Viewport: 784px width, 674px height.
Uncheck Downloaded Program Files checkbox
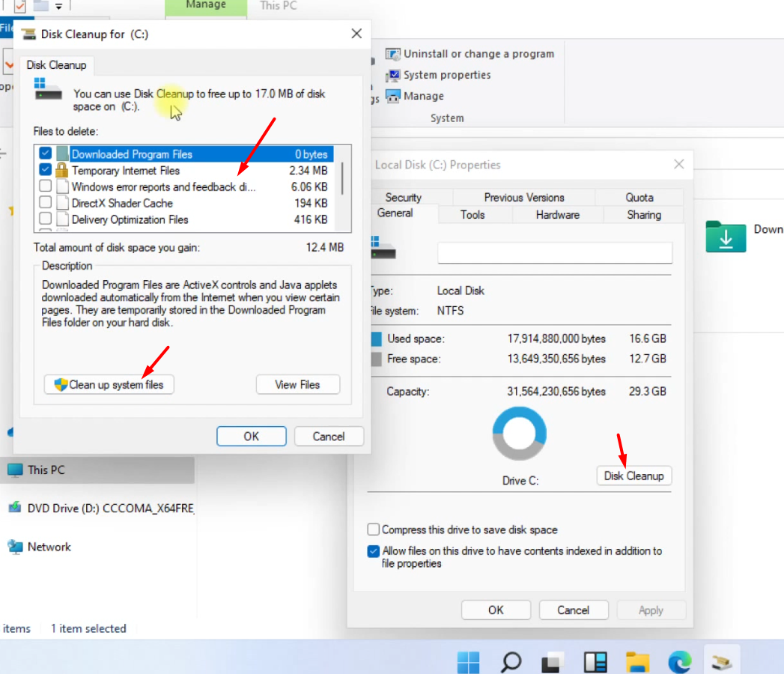click(x=45, y=153)
